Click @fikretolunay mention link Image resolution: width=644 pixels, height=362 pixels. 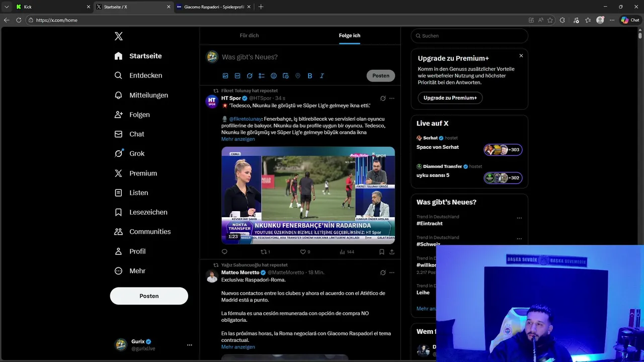click(x=245, y=119)
